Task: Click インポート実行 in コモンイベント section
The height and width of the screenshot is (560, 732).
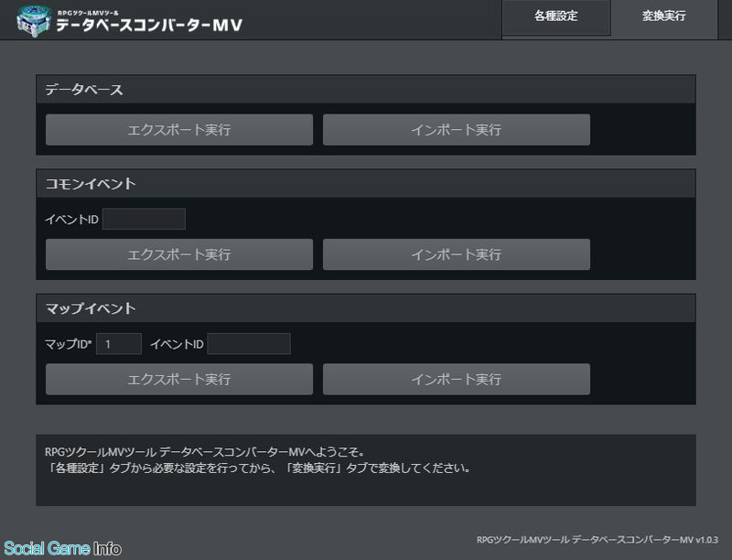Action: [x=456, y=254]
